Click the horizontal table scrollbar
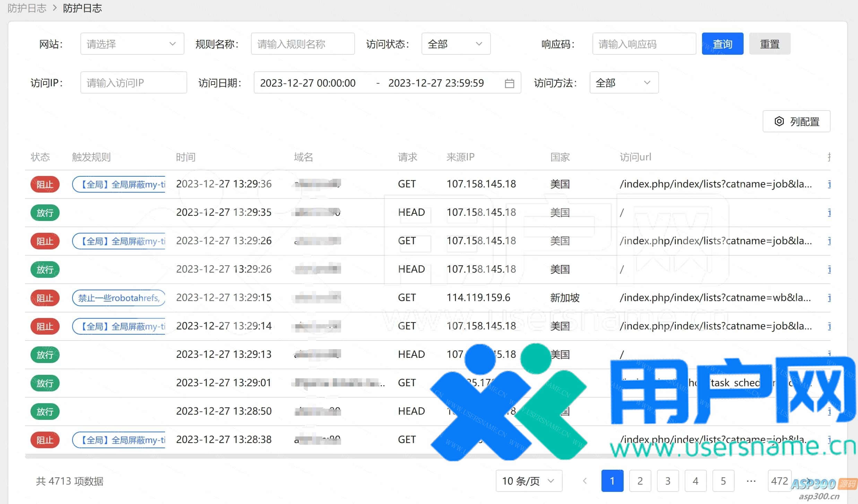Viewport: 858px width, 504px height. (347, 457)
